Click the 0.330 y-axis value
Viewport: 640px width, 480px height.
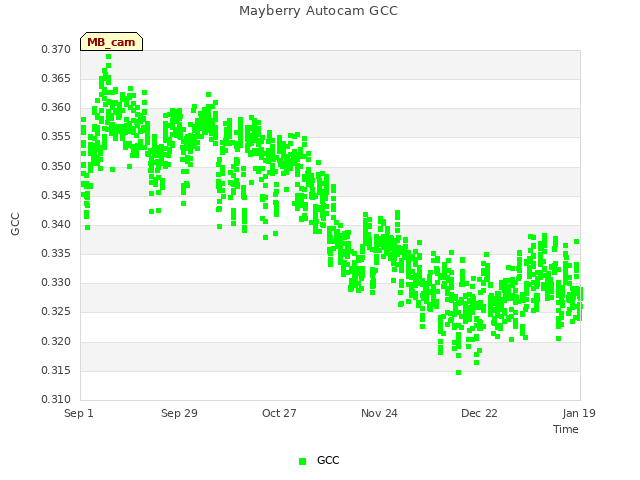[56, 283]
